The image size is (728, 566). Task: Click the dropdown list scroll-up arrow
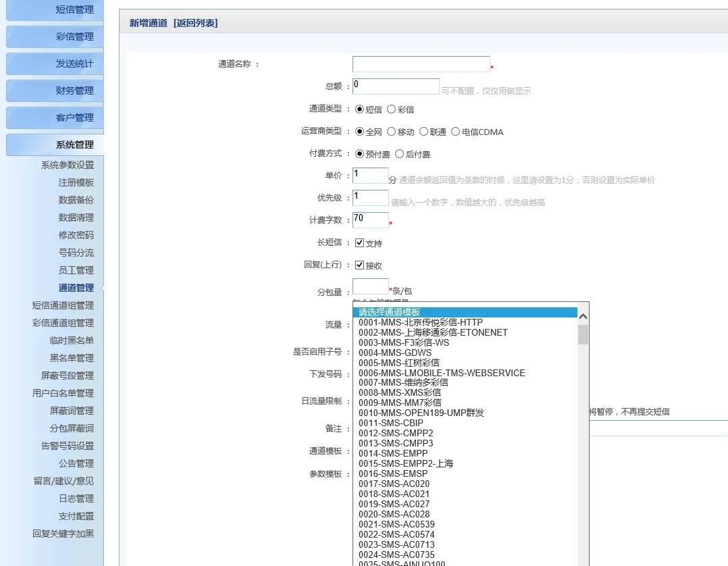point(583,316)
